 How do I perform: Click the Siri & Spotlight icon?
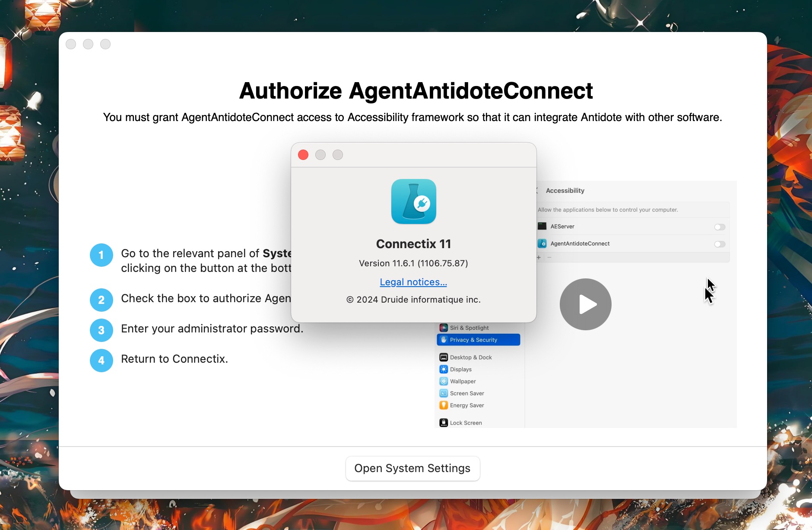444,328
